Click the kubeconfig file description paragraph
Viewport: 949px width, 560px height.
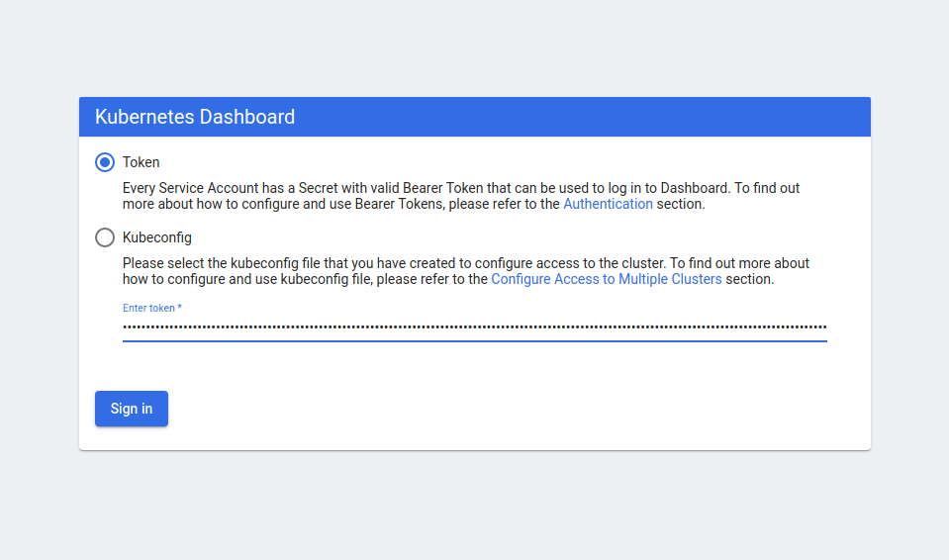(465, 271)
